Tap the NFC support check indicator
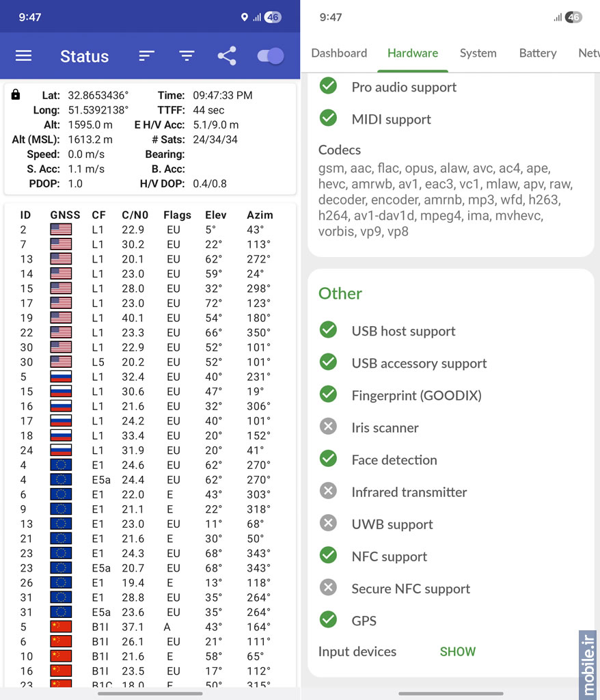 [x=328, y=555]
